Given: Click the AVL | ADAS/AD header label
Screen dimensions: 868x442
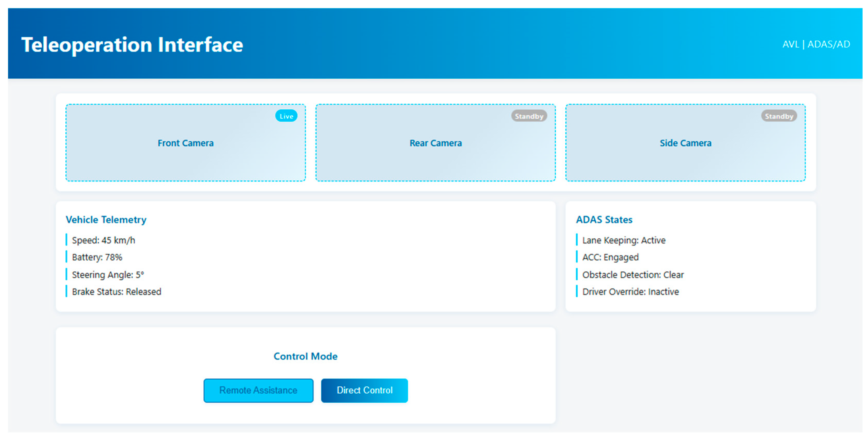Looking at the screenshot, I should click(x=816, y=44).
